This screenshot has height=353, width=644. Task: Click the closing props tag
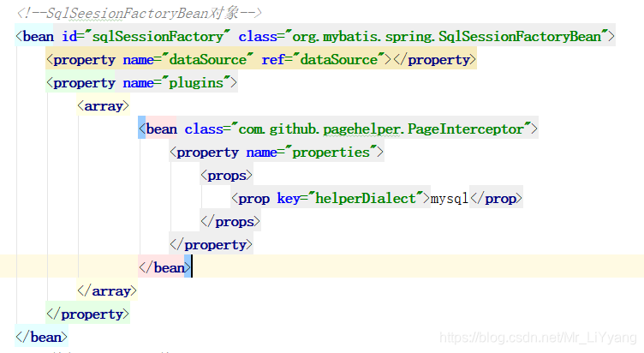(230, 222)
